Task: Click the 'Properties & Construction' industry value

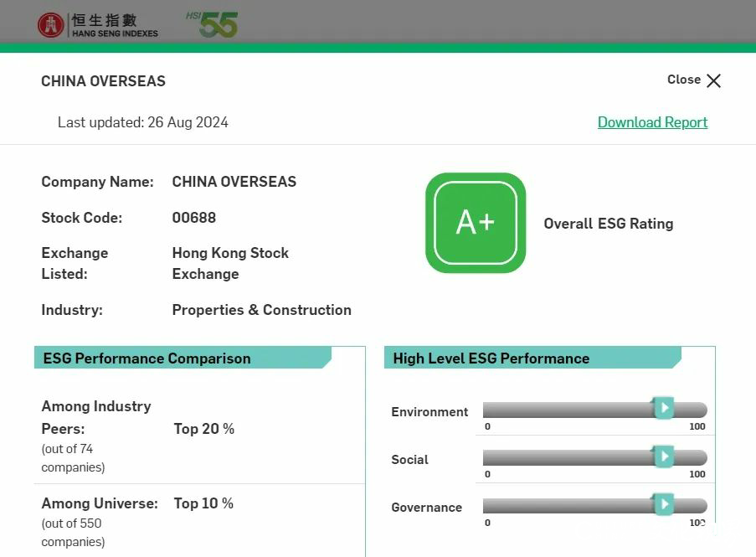Action: (262, 310)
